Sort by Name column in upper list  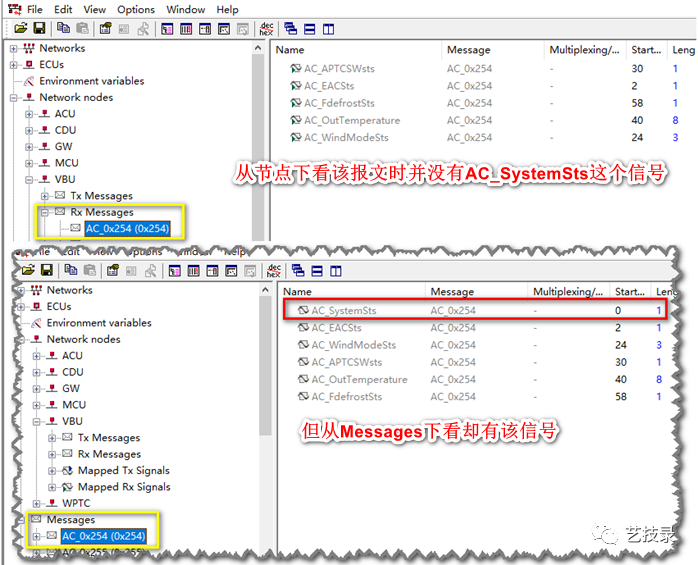357,50
